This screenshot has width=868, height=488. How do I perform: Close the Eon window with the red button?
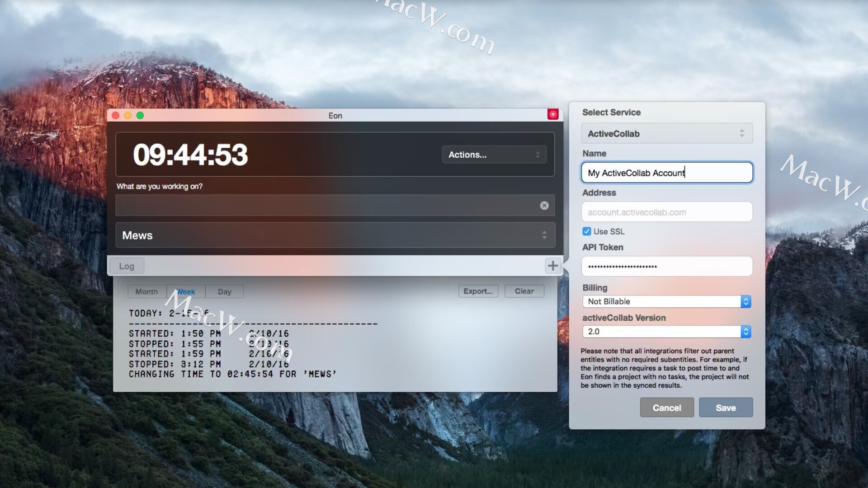point(116,116)
